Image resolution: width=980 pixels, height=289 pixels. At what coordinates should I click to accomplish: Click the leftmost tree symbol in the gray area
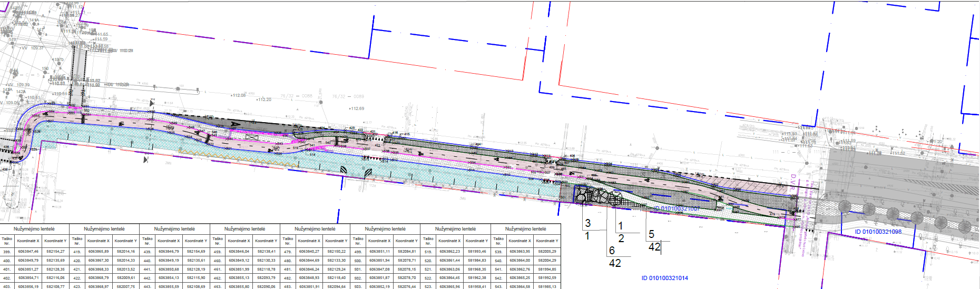click(844, 206)
